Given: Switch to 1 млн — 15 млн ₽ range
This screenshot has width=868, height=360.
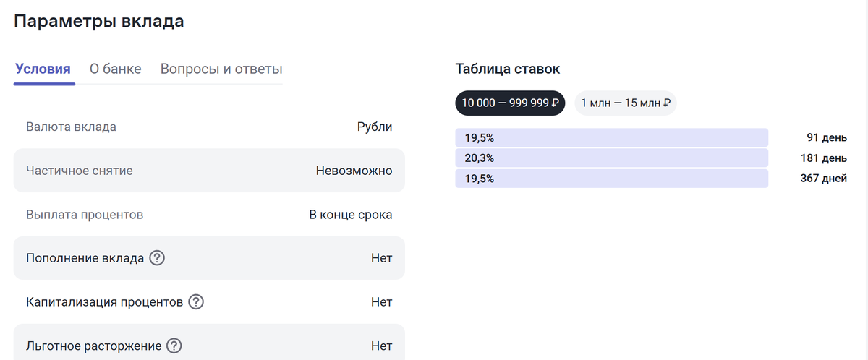Looking at the screenshot, I should point(625,103).
